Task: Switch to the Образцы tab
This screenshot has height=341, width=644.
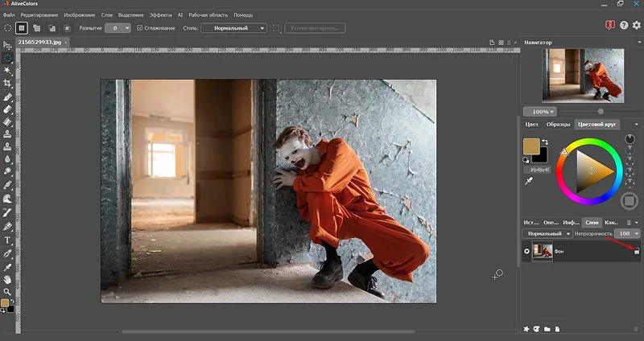Action: tap(558, 125)
